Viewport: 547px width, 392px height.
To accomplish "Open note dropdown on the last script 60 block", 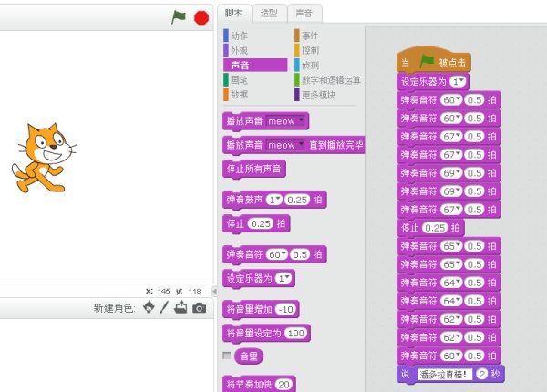I will click(x=459, y=356).
